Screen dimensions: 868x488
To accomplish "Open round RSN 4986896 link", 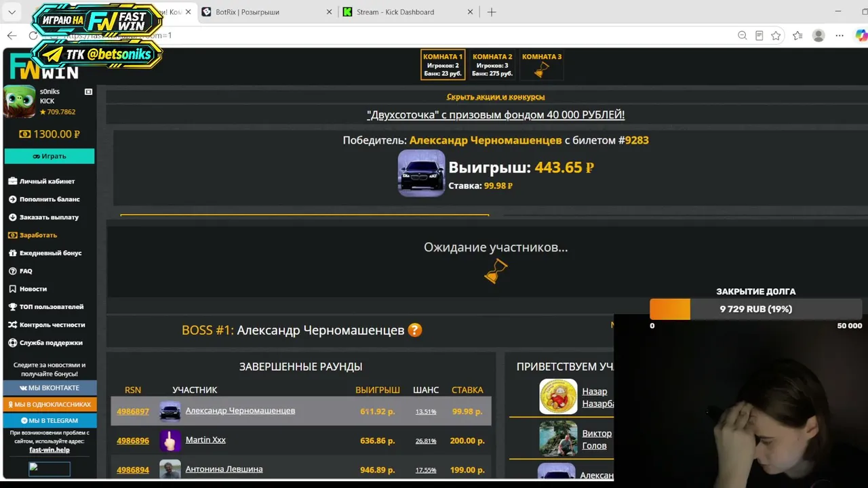I will pos(133,441).
